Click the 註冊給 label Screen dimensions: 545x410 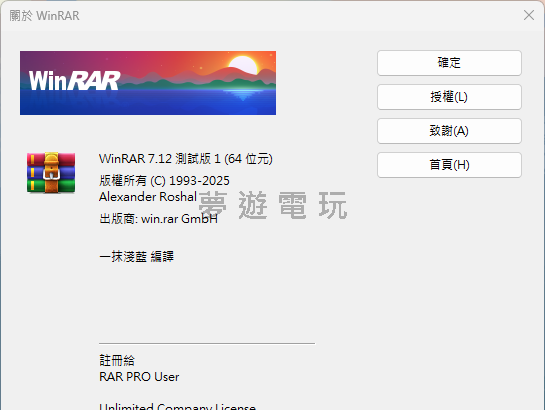117,360
